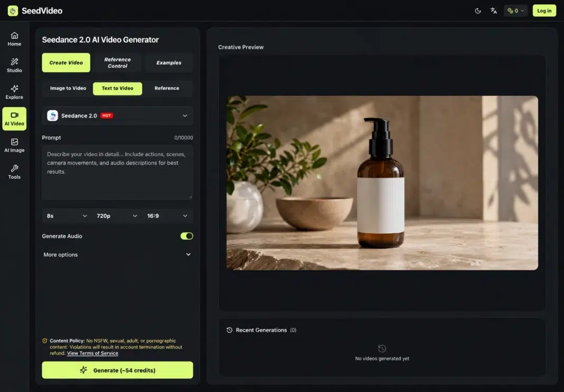Open the language translation icon

[x=493, y=11]
